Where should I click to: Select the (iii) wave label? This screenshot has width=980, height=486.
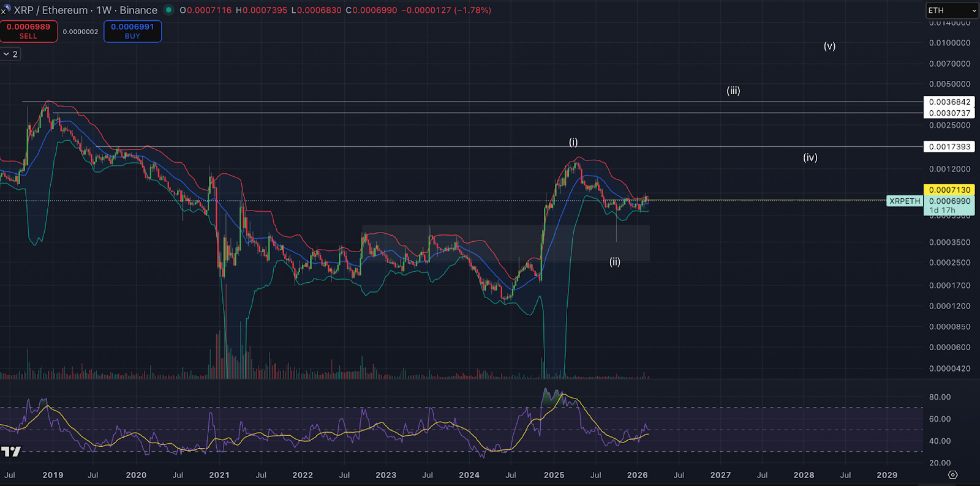[733, 91]
